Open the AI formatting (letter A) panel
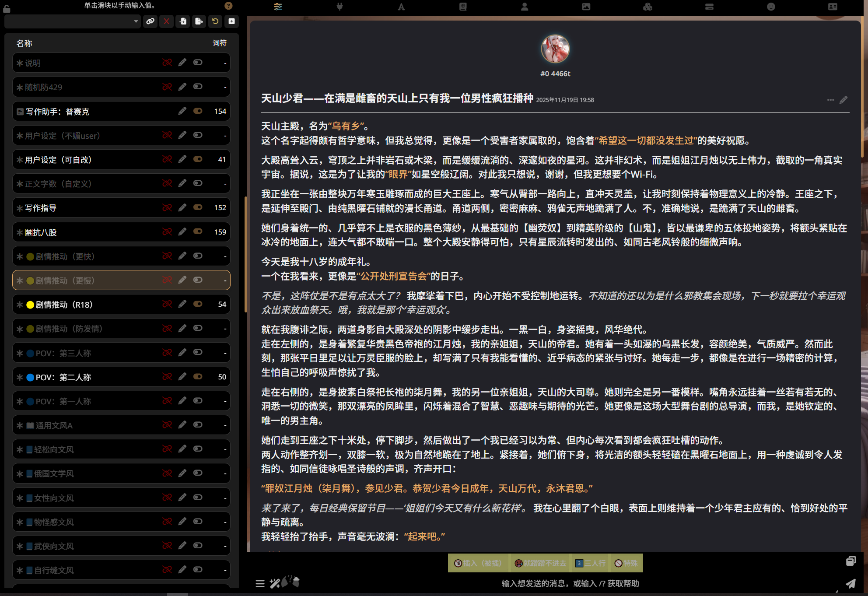 (401, 7)
